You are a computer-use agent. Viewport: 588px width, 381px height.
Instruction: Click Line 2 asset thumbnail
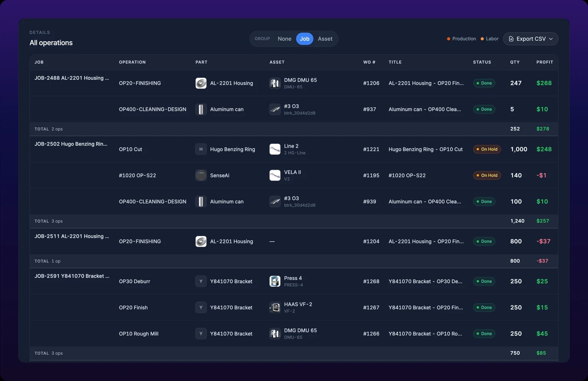[275, 149]
